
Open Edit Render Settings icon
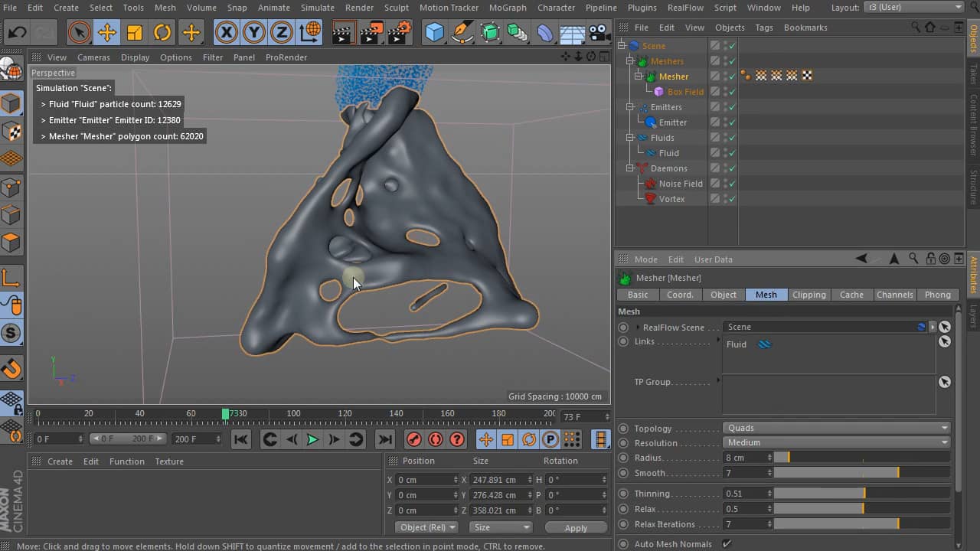coord(400,33)
